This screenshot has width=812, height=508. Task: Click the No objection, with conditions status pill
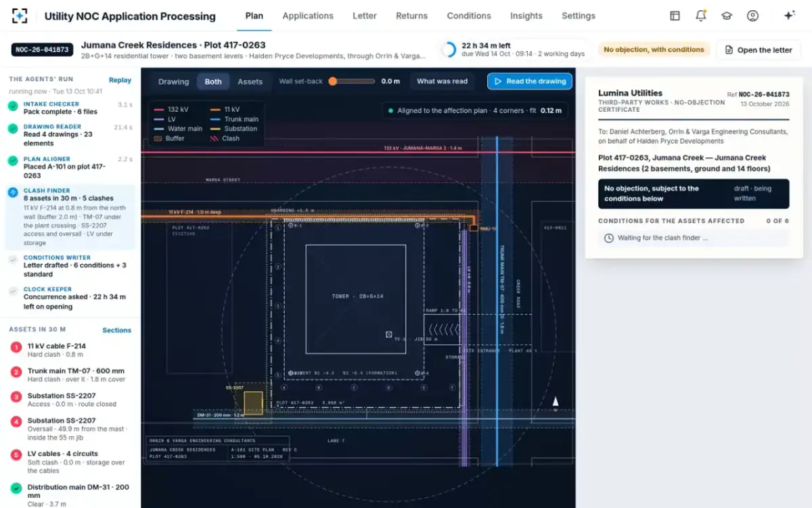coord(654,49)
